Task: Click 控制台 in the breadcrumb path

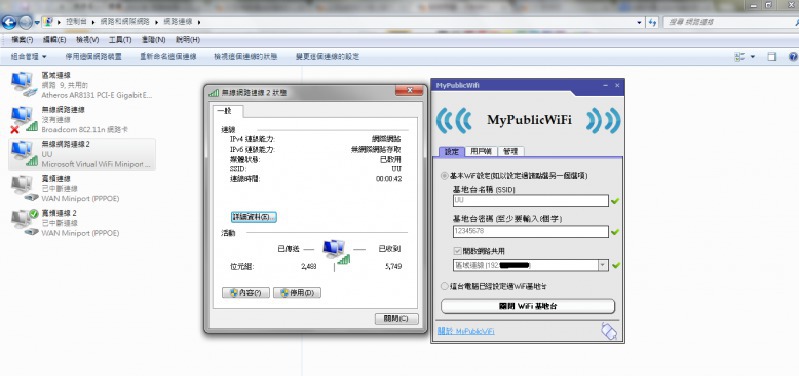Action: point(76,22)
